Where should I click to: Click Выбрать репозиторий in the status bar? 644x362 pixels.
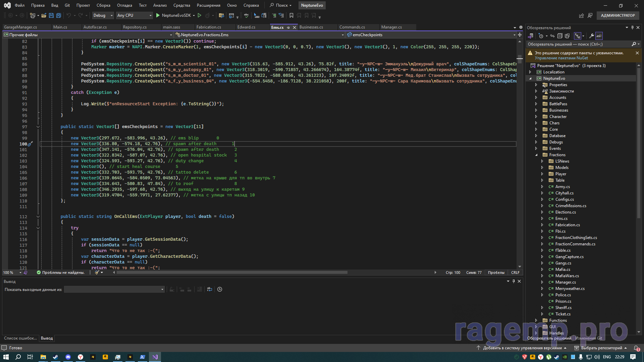(x=601, y=348)
